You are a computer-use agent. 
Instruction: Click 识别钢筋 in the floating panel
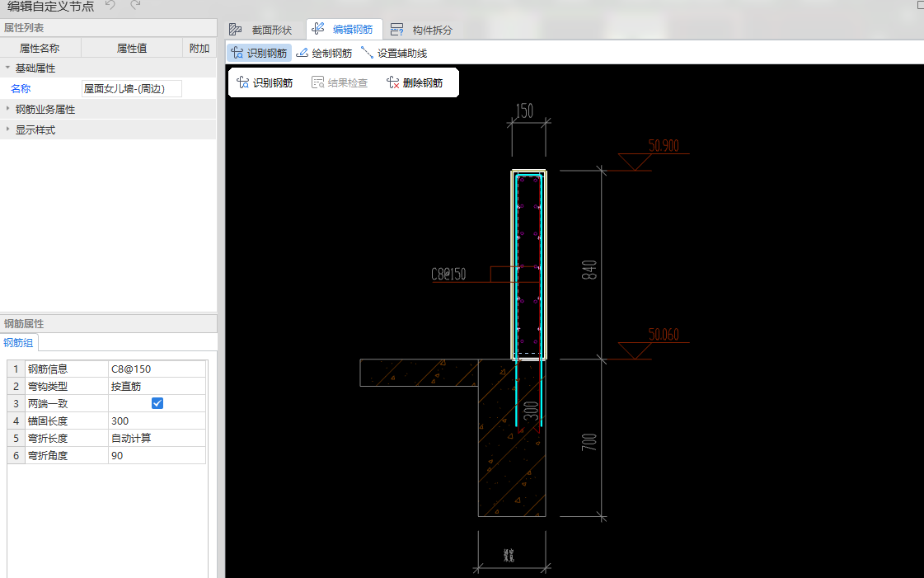coord(265,83)
